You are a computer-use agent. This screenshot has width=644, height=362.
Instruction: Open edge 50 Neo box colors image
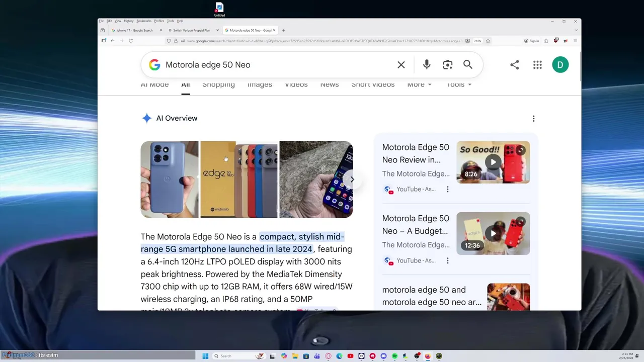click(x=239, y=179)
